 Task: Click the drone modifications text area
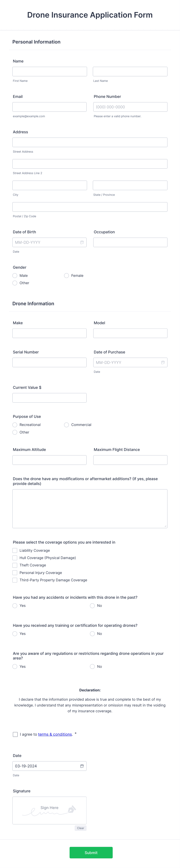(90, 508)
